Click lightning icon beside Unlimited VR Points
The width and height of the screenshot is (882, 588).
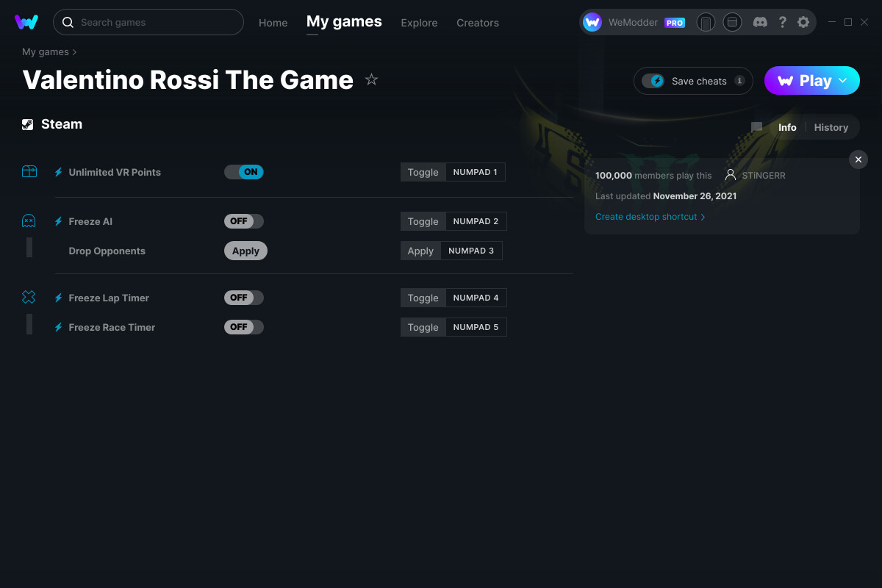tap(59, 172)
